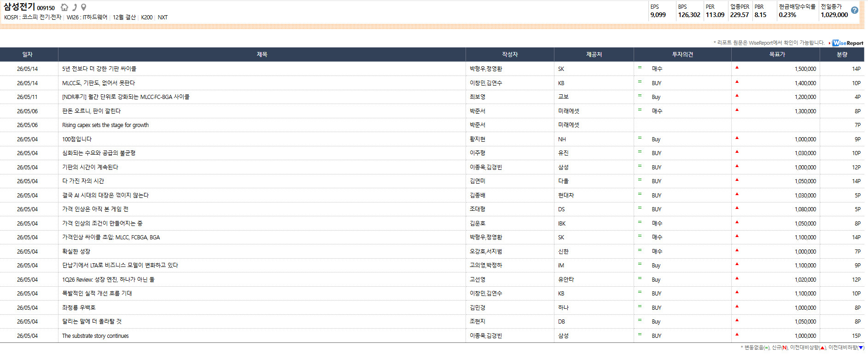The image size is (868, 359).
Task: Click the WiseReport logo
Action: (848, 43)
